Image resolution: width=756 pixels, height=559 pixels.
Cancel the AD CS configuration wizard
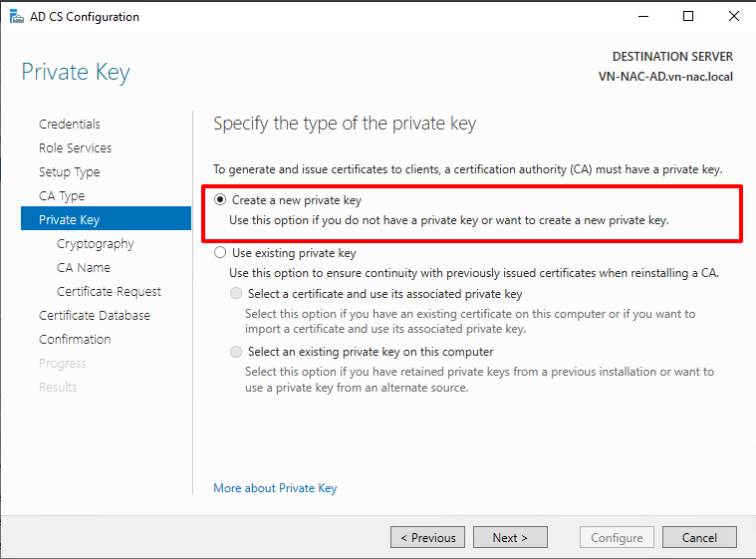click(699, 537)
